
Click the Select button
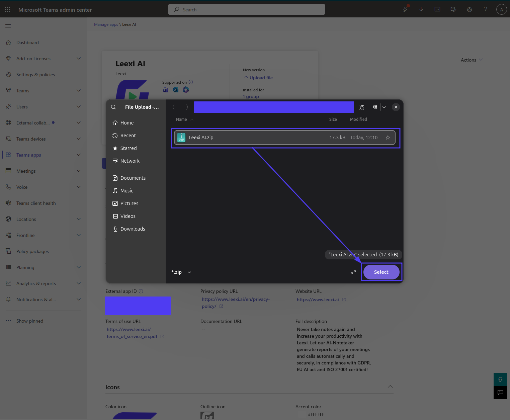click(x=381, y=272)
